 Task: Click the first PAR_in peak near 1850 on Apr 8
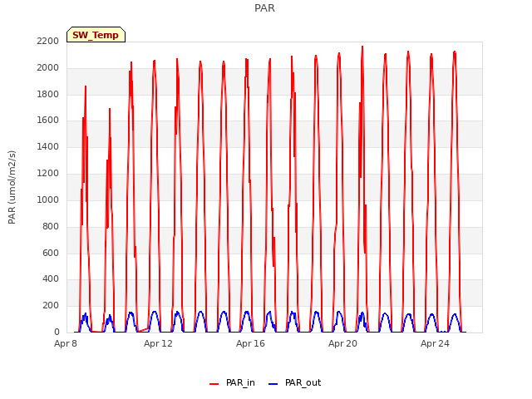[86, 86]
